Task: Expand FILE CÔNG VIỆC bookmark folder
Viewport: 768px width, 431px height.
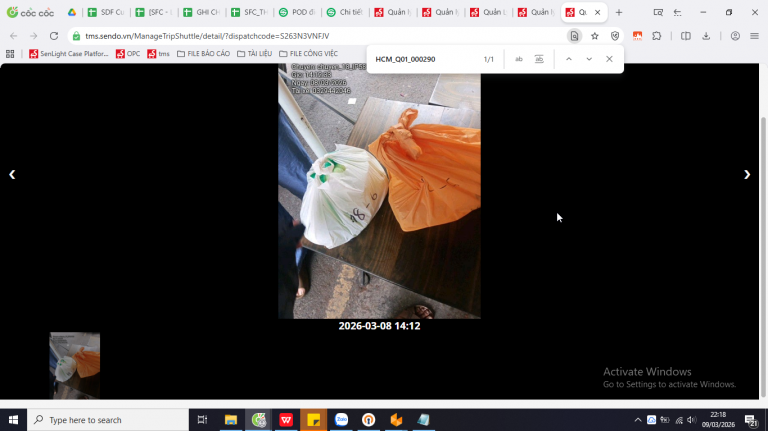Action: click(309, 54)
